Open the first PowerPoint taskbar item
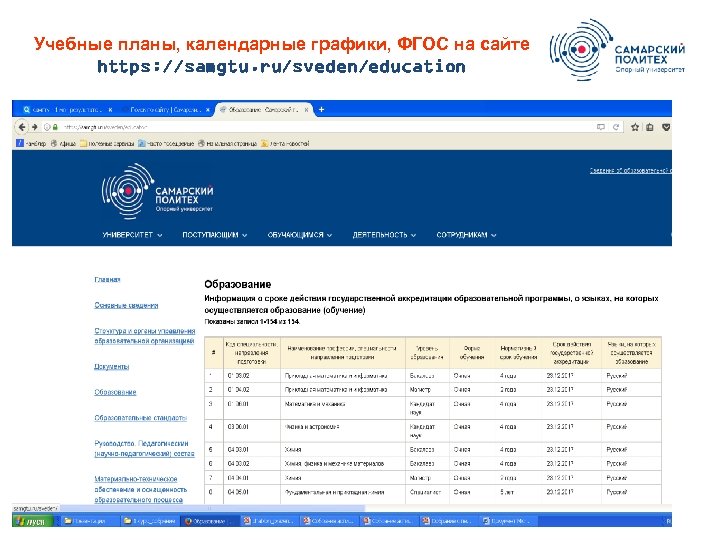The width and height of the screenshot is (720, 540). coord(269,521)
